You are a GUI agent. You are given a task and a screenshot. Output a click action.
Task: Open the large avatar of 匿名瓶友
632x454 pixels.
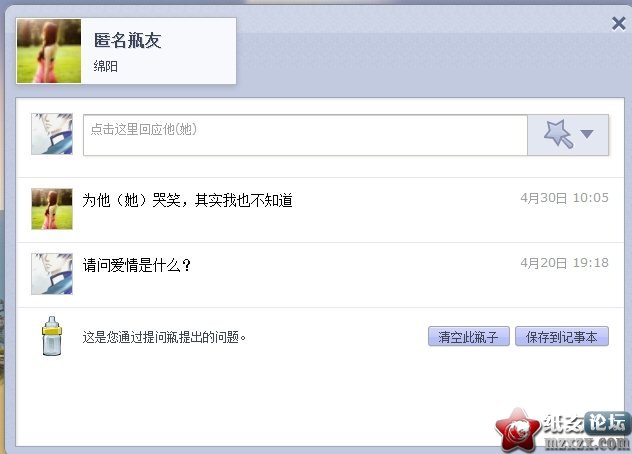[49, 51]
